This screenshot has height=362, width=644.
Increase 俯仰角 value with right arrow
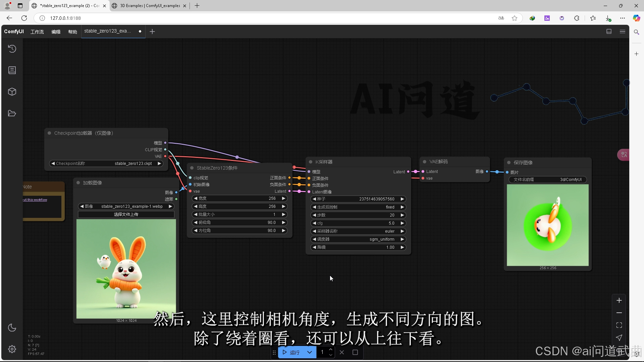284,223
